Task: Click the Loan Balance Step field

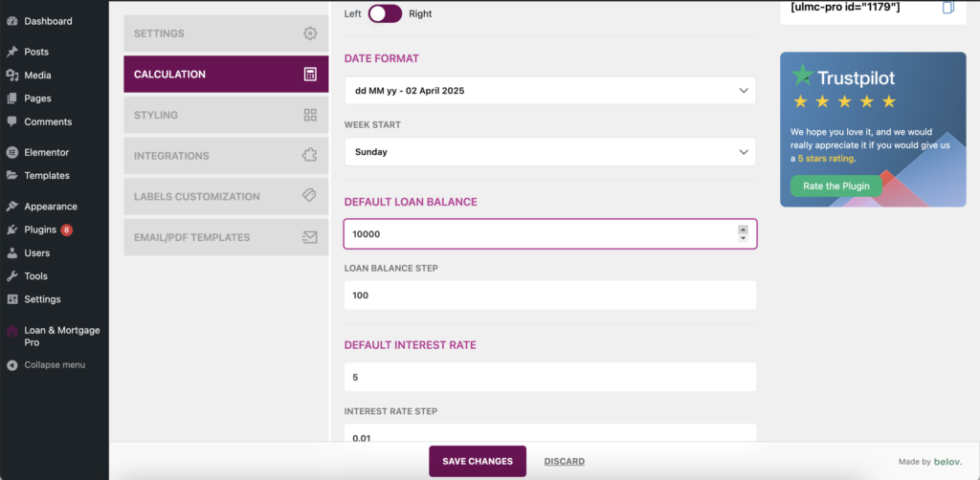Action: point(549,295)
